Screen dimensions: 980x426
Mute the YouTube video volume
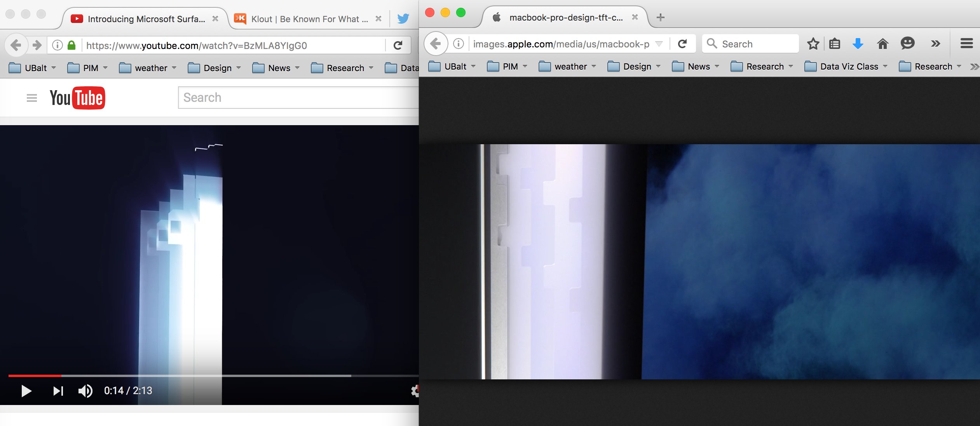[85, 391]
